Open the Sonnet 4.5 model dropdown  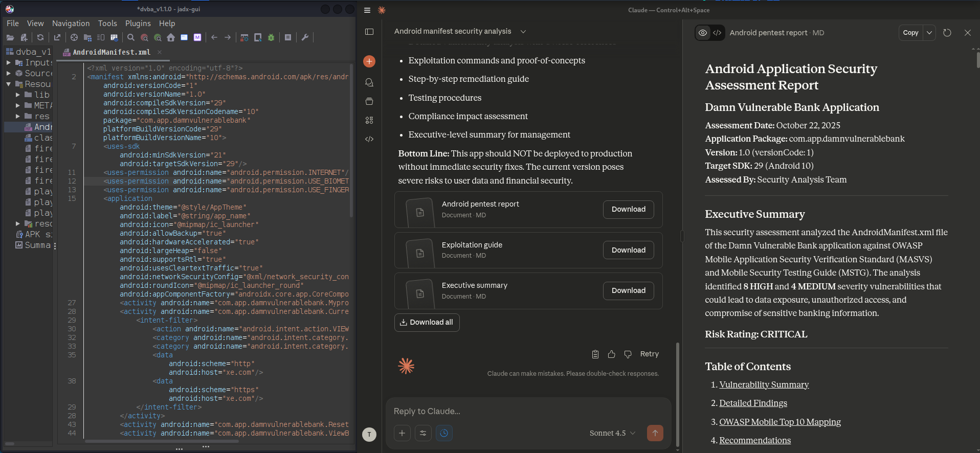(x=612, y=433)
